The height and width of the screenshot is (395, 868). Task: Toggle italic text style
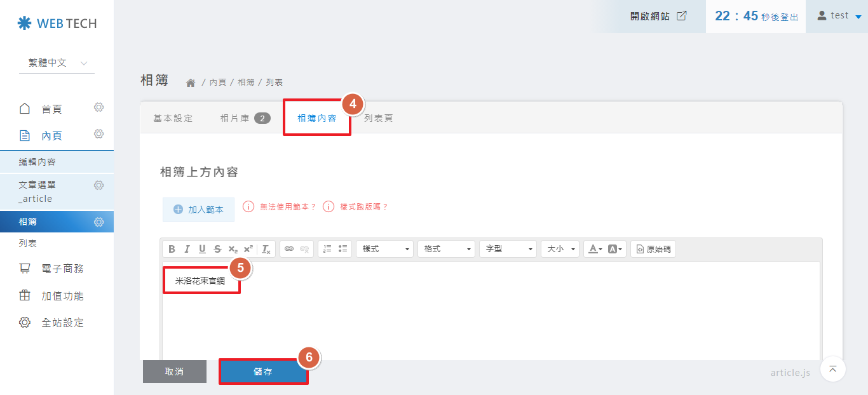coord(187,249)
